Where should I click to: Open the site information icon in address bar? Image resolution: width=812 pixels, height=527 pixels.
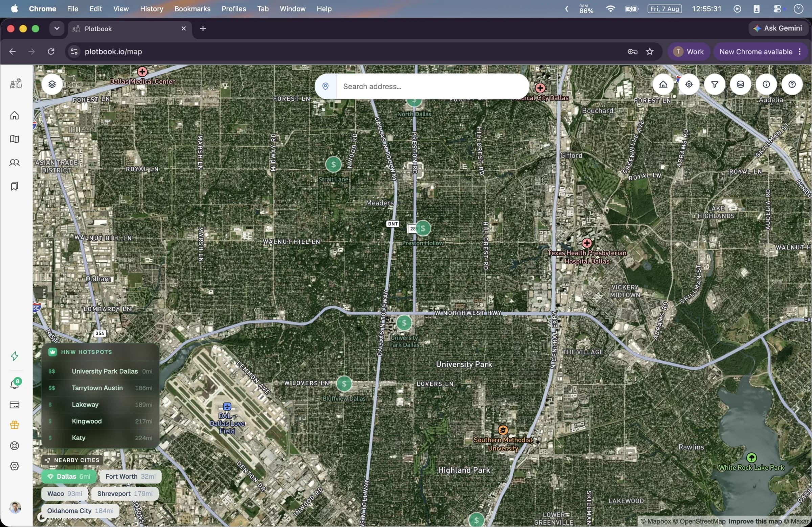coord(74,51)
